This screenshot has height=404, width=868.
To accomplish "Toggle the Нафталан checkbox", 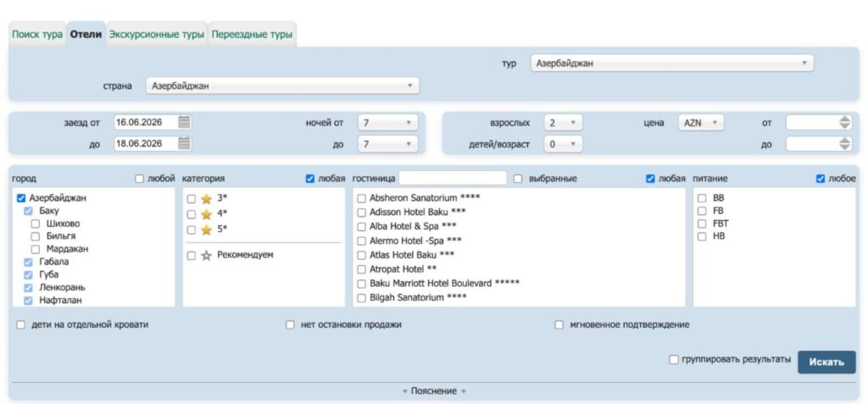I will 28,301.
